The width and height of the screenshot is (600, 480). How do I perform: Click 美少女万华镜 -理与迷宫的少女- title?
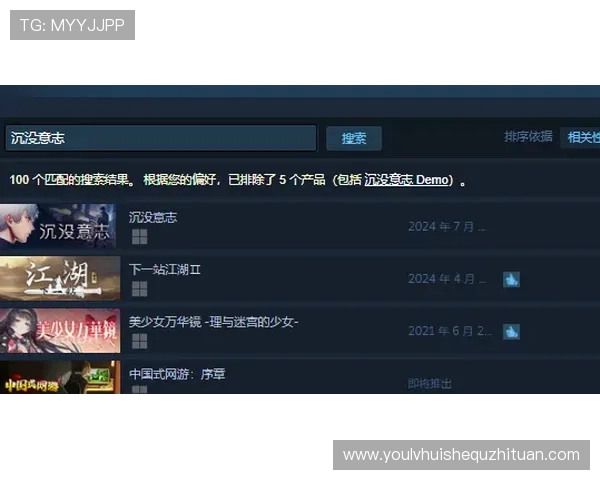click(214, 322)
